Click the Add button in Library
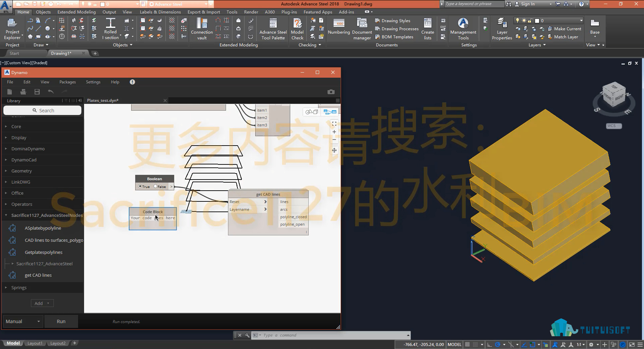Screen dimensions: 644x349 (42, 303)
